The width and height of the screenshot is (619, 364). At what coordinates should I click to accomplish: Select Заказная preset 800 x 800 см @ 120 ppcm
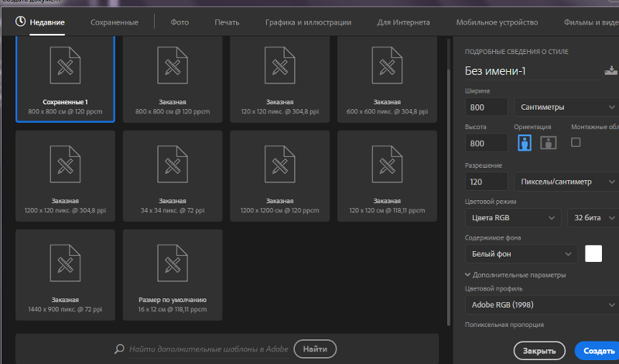pyautogui.click(x=173, y=79)
